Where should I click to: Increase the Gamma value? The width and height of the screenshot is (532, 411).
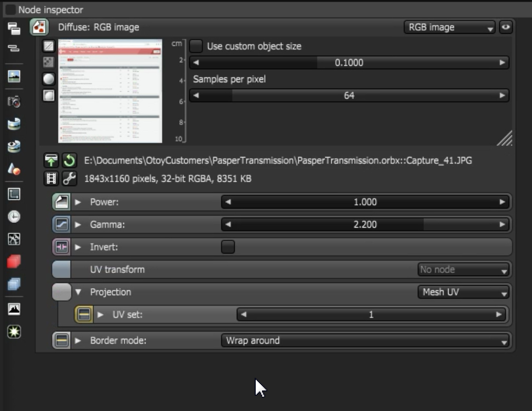tap(502, 224)
